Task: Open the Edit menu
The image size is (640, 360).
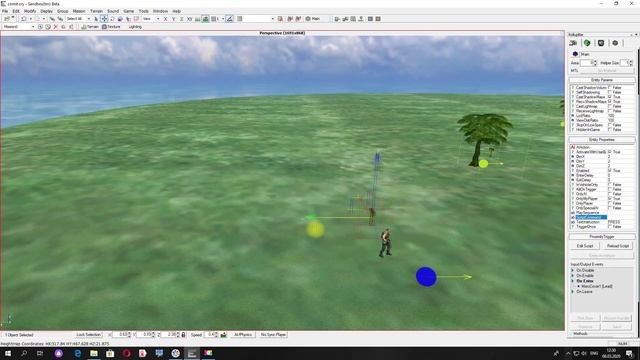Action: 16,11
